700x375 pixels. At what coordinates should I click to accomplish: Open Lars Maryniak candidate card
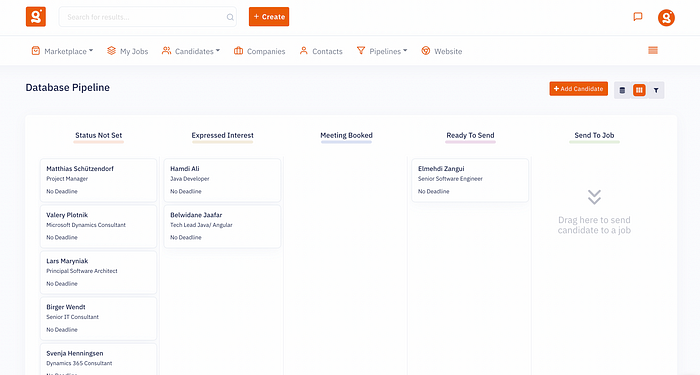99,272
